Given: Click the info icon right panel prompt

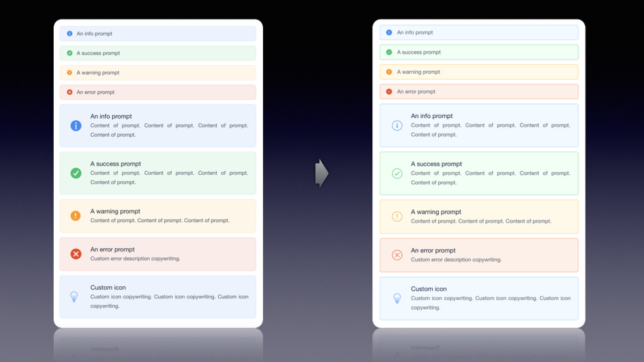Looking at the screenshot, I should point(397,125).
